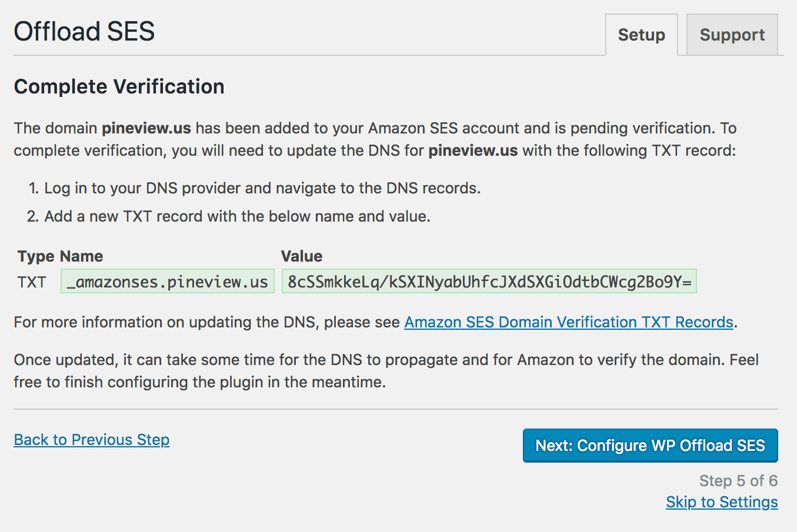
Task: Click the Step 5 of 6 indicator
Action: tap(738, 481)
